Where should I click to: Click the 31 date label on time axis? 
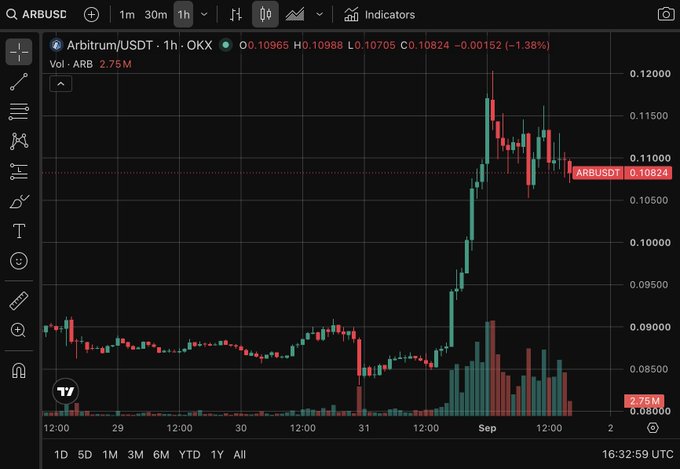364,428
